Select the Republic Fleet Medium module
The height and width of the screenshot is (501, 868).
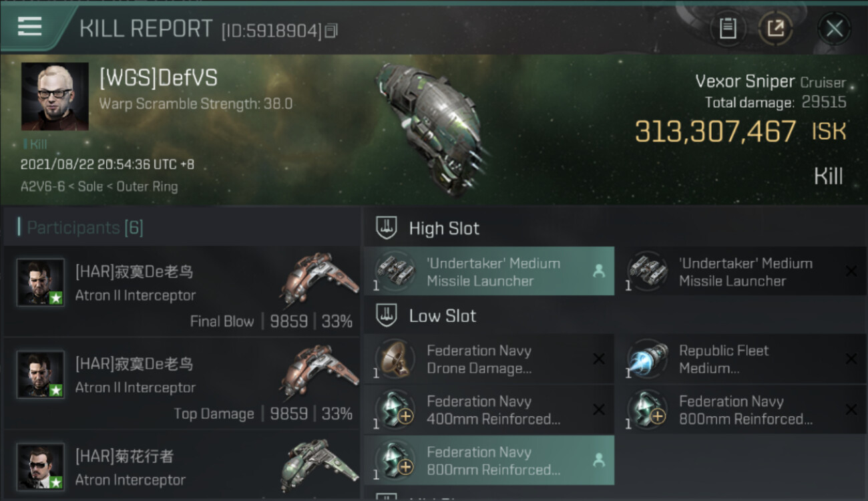coord(742,359)
